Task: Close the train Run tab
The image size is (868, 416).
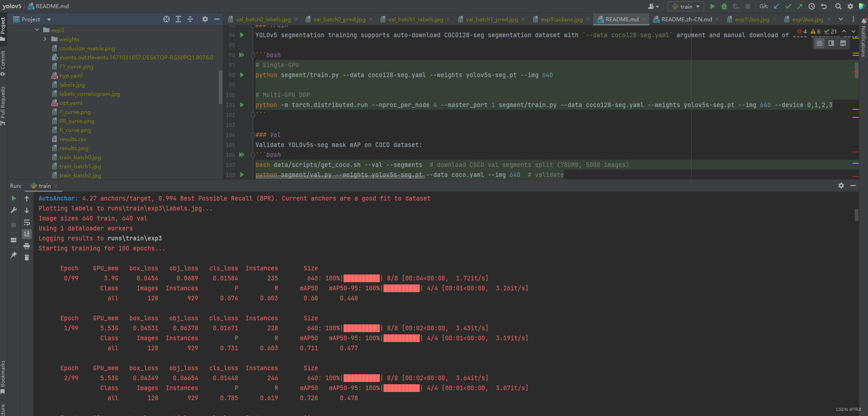Action: (56, 186)
